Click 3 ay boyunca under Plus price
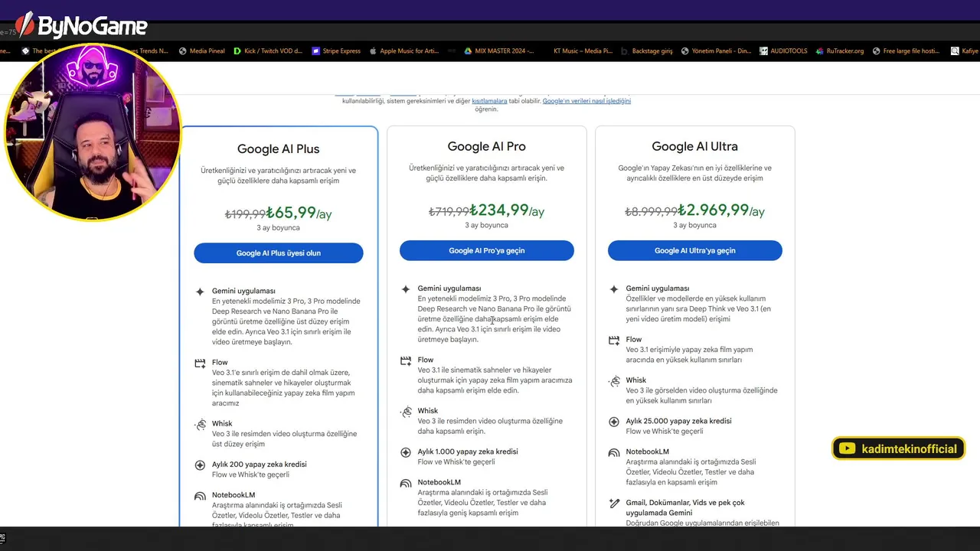The width and height of the screenshot is (980, 551). click(x=279, y=228)
